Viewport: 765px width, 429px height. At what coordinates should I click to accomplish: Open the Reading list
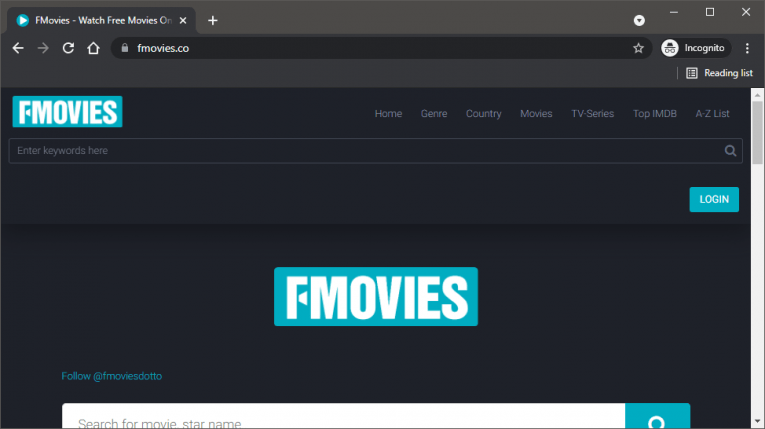[719, 73]
